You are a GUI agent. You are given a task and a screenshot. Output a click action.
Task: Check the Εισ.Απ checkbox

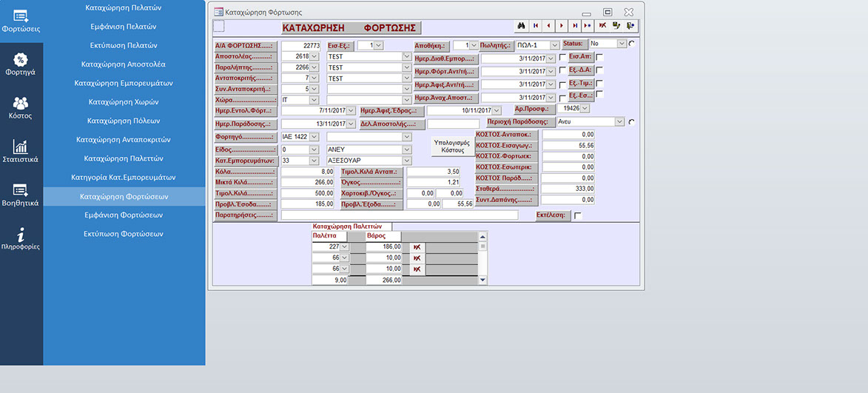(599, 57)
